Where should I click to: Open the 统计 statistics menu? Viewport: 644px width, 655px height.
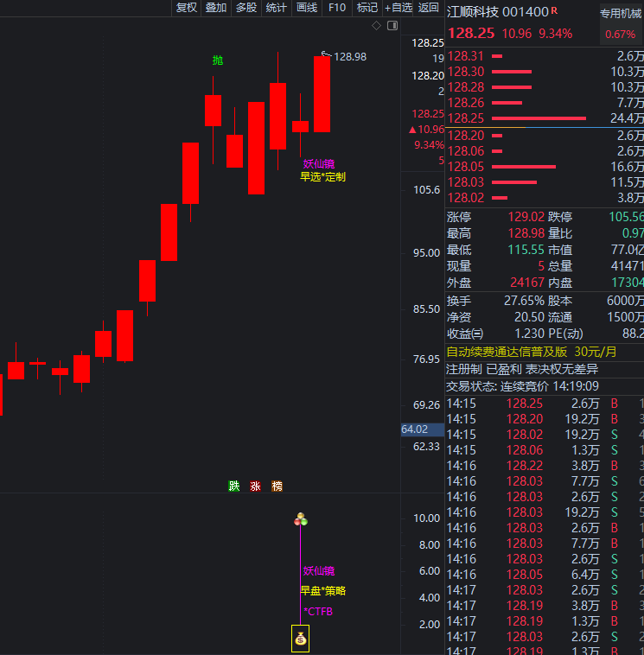tap(277, 8)
